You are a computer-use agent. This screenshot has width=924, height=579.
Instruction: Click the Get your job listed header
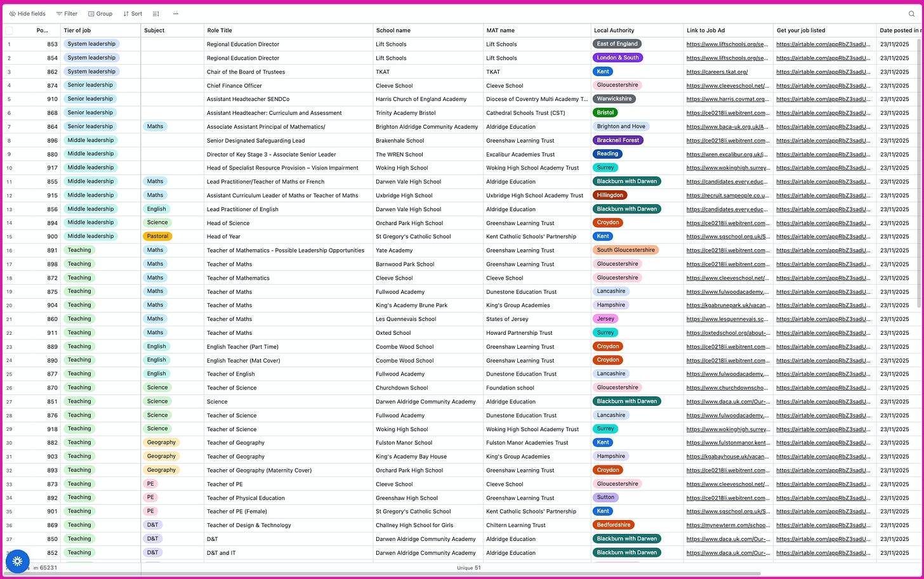tap(825, 30)
